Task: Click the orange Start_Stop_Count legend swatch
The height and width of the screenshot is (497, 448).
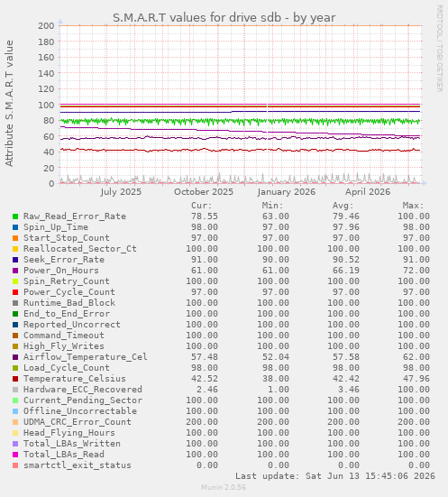Action: 15,238
